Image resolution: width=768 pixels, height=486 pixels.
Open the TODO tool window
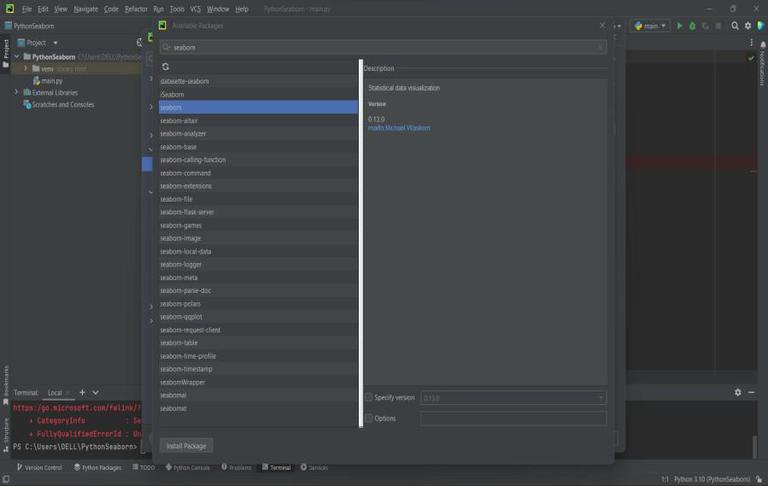144,467
